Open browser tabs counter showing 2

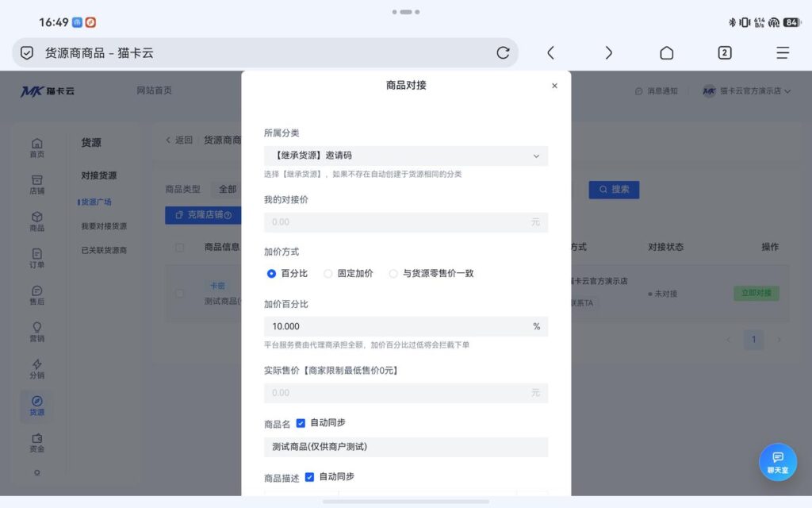[725, 53]
